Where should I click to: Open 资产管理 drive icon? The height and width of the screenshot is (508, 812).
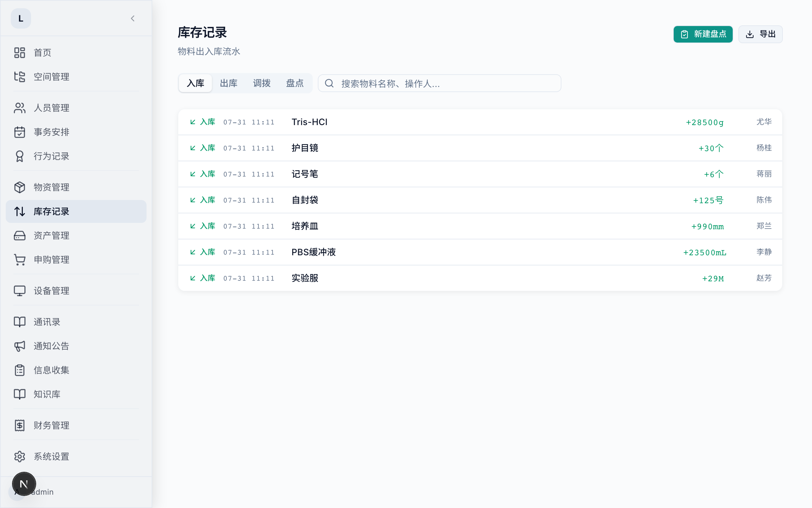pyautogui.click(x=19, y=236)
